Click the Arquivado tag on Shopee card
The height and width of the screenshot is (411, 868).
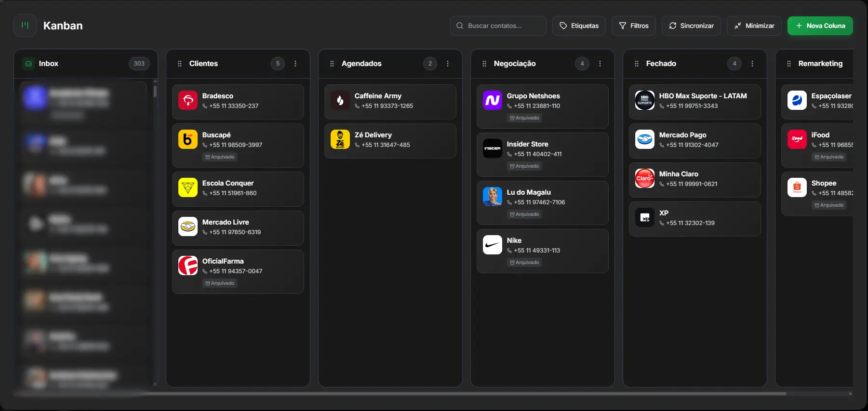point(829,205)
